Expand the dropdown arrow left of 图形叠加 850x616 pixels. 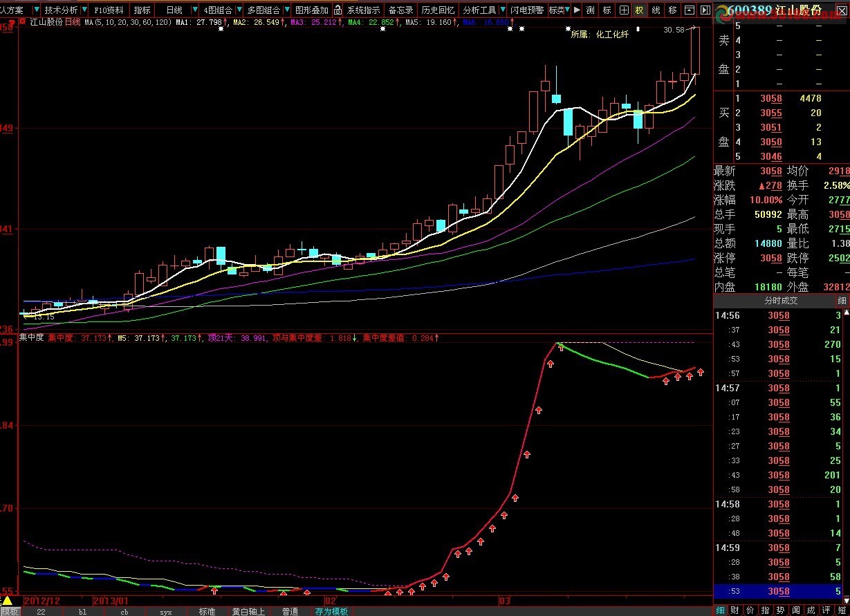point(288,10)
